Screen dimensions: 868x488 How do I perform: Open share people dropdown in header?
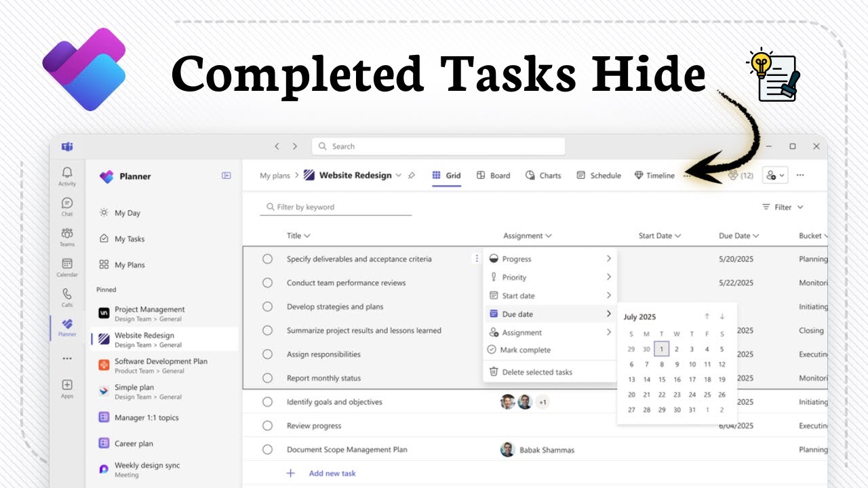click(775, 176)
